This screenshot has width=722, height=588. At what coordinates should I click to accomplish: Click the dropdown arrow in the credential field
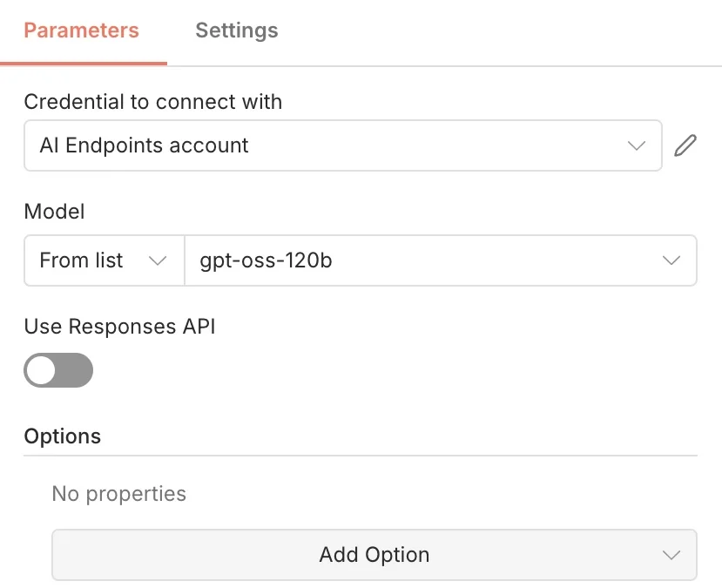point(637,145)
